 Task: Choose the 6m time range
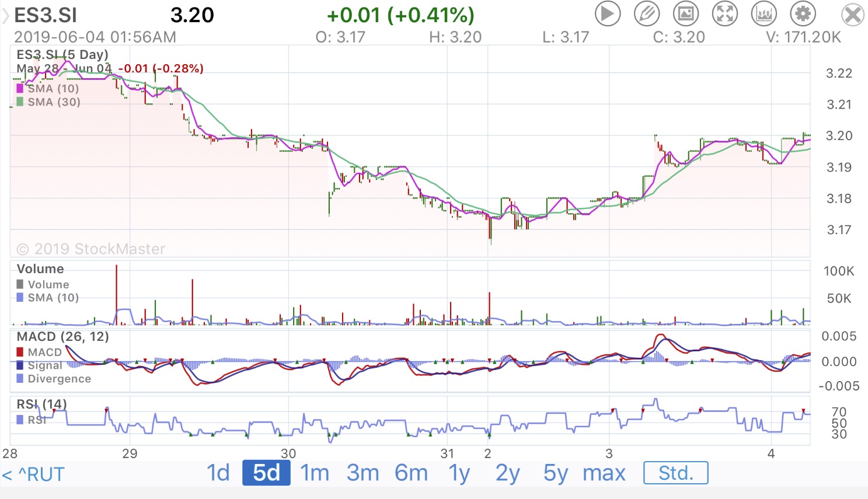tap(411, 473)
